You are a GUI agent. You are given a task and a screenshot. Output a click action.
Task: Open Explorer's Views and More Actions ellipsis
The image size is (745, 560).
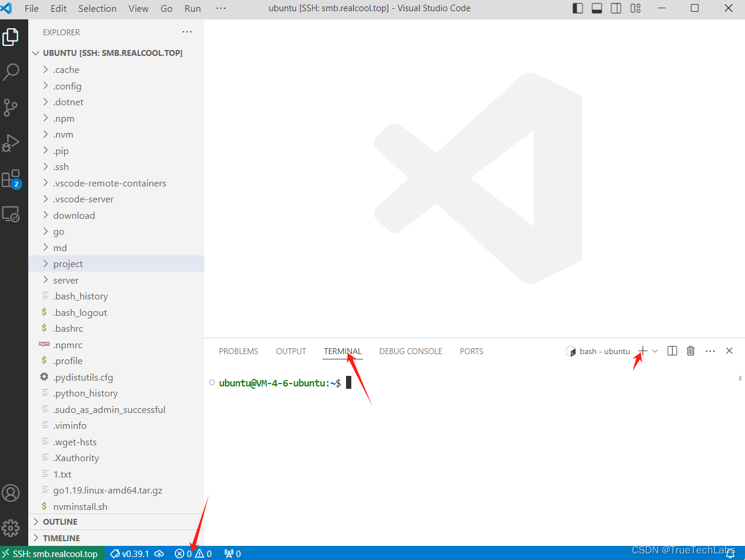point(187,32)
